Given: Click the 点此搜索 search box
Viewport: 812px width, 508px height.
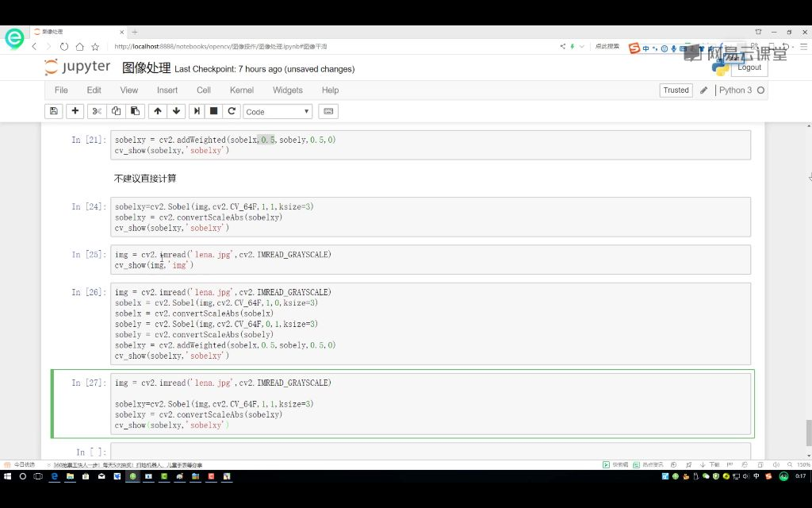Looking at the screenshot, I should (607, 46).
